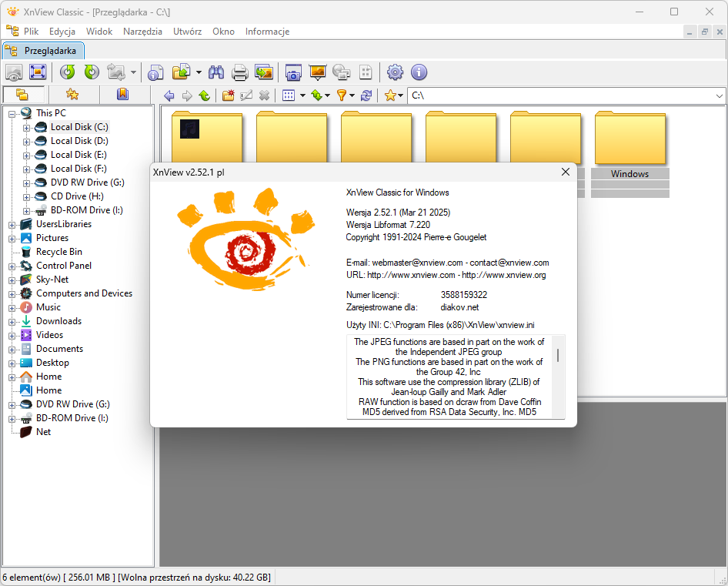This screenshot has width=728, height=586.
Task: Create a new folder icon
Action: [228, 95]
